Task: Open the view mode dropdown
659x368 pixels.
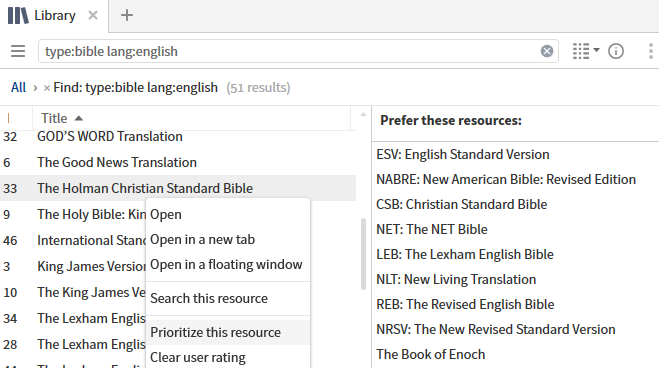Action: (x=585, y=51)
